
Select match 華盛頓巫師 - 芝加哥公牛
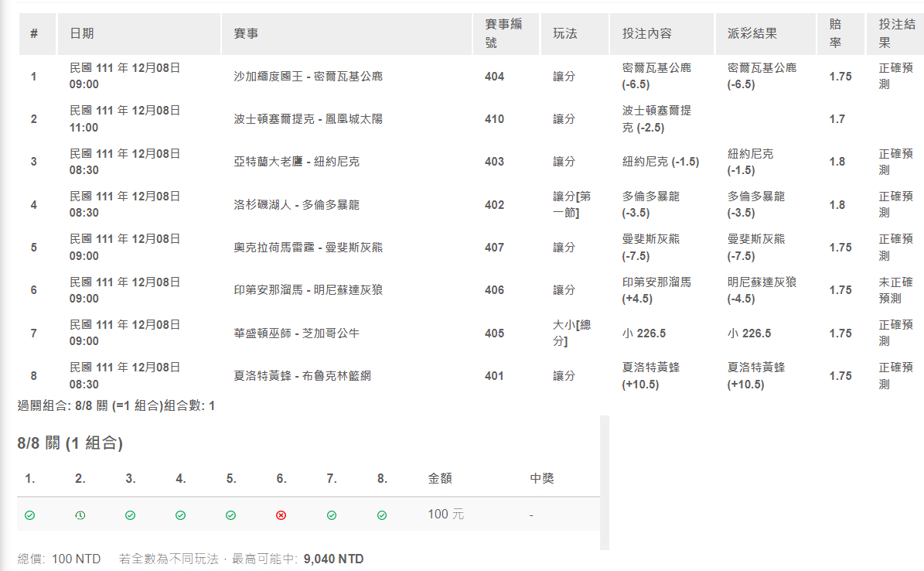click(x=296, y=333)
